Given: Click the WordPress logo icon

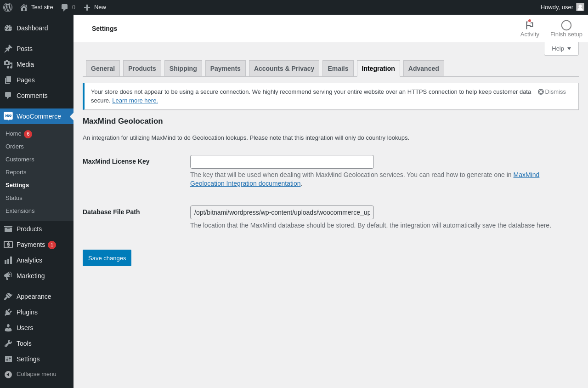Looking at the screenshot, I should click(x=8, y=7).
